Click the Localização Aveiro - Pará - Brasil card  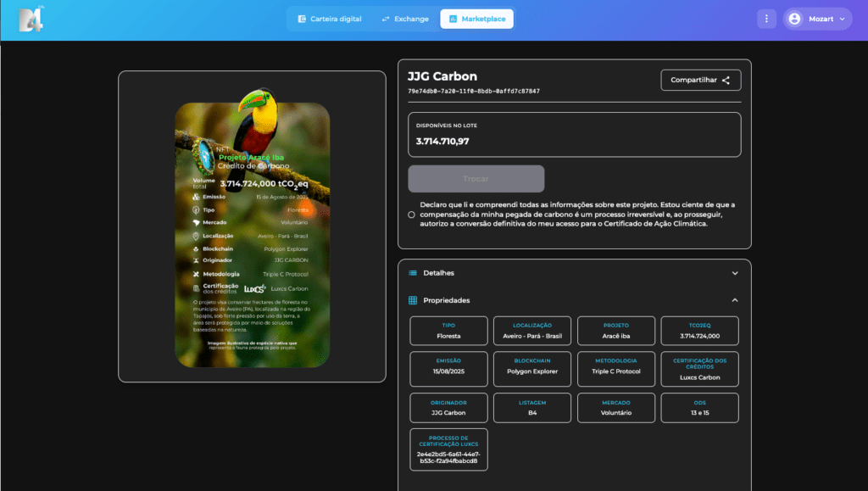pyautogui.click(x=532, y=331)
